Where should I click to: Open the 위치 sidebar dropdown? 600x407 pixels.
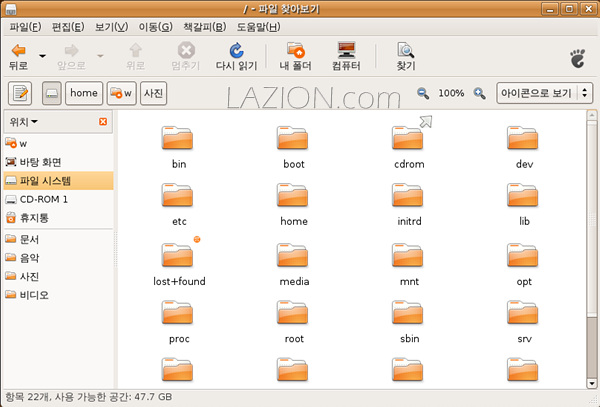24,122
